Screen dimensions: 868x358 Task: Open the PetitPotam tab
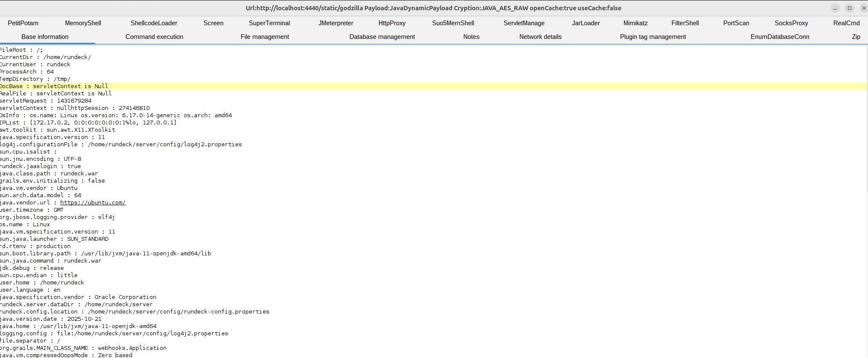[23, 23]
